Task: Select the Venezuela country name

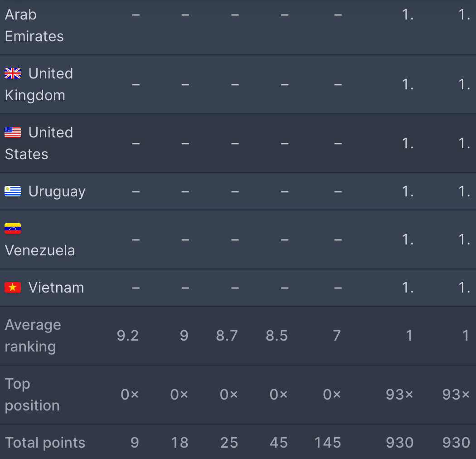Action: tap(40, 251)
